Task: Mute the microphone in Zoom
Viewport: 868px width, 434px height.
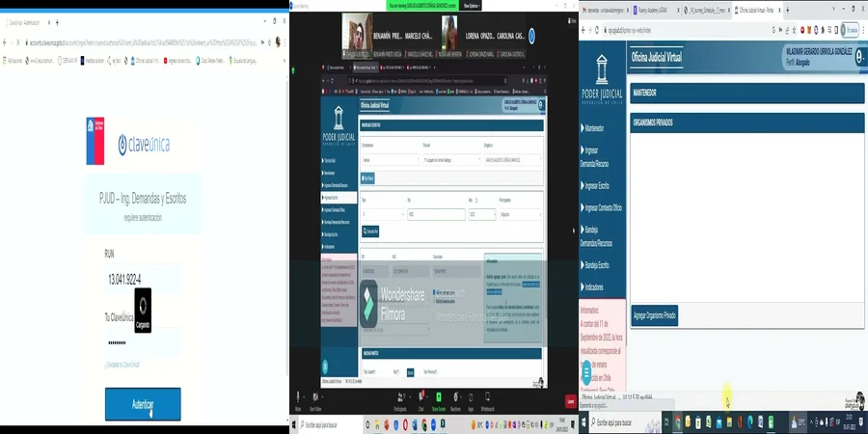Action: (298, 399)
